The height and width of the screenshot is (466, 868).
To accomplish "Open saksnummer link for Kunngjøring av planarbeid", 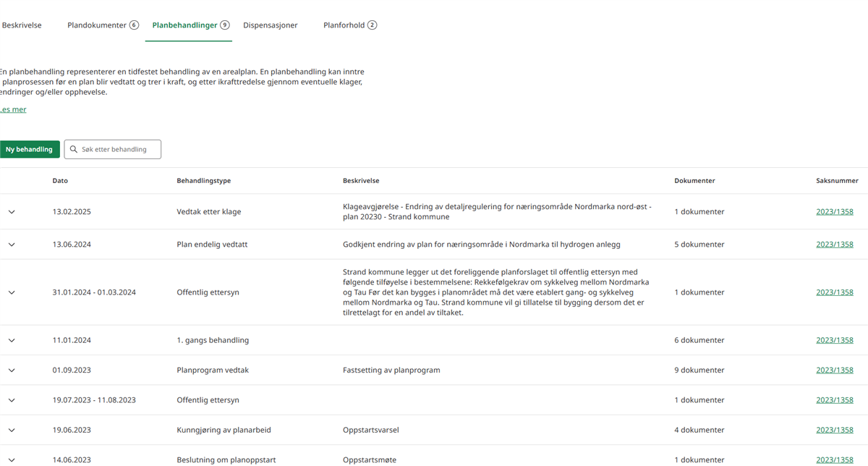I will (x=835, y=430).
